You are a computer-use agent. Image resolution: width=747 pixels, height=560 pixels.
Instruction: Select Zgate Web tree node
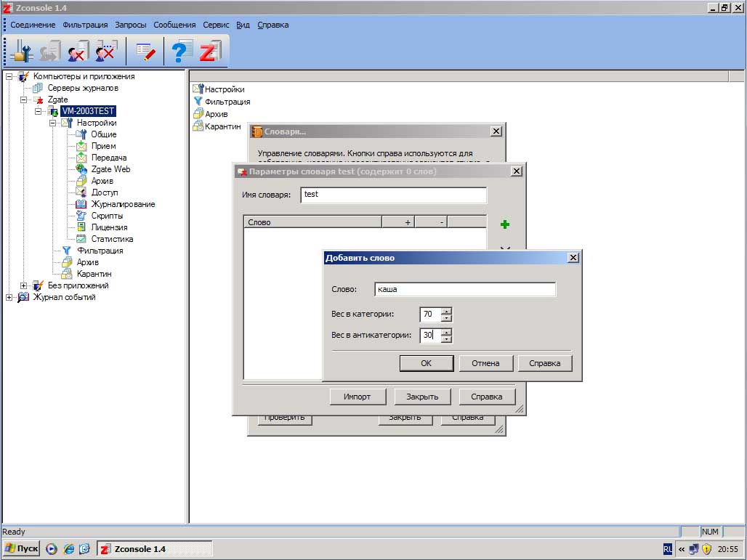click(110, 169)
